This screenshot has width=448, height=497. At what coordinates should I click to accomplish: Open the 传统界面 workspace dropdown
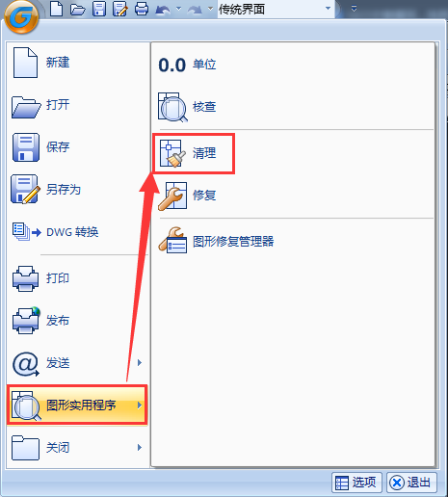[276, 9]
